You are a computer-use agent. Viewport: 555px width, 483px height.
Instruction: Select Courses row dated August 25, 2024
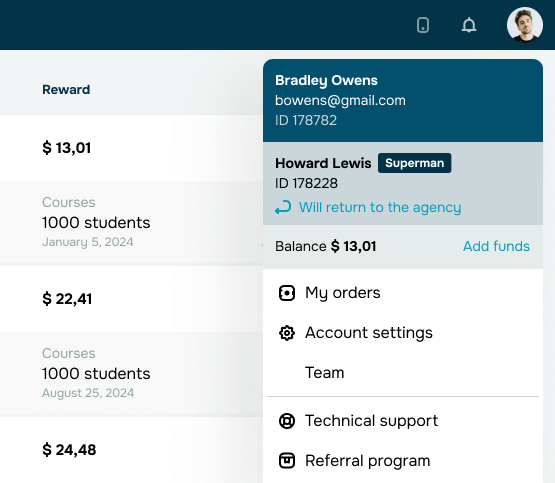[x=131, y=373]
